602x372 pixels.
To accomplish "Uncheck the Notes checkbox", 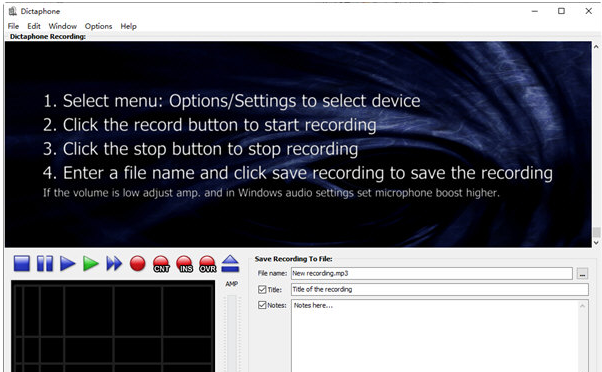I will (x=262, y=305).
